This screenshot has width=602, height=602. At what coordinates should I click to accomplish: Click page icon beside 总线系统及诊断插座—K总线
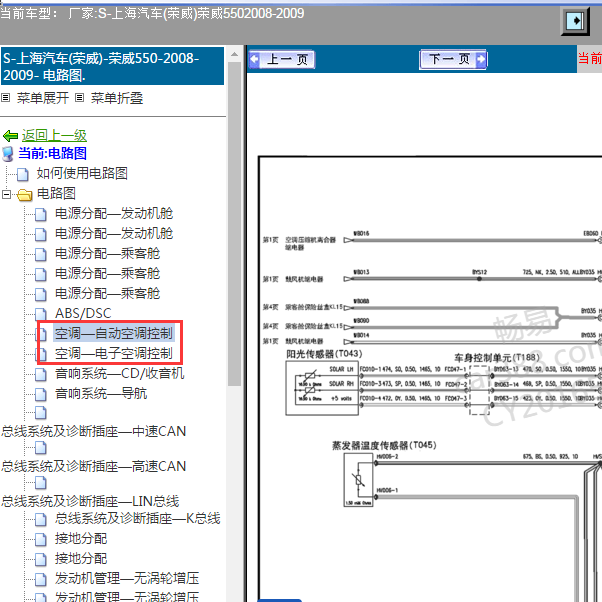coord(41,519)
